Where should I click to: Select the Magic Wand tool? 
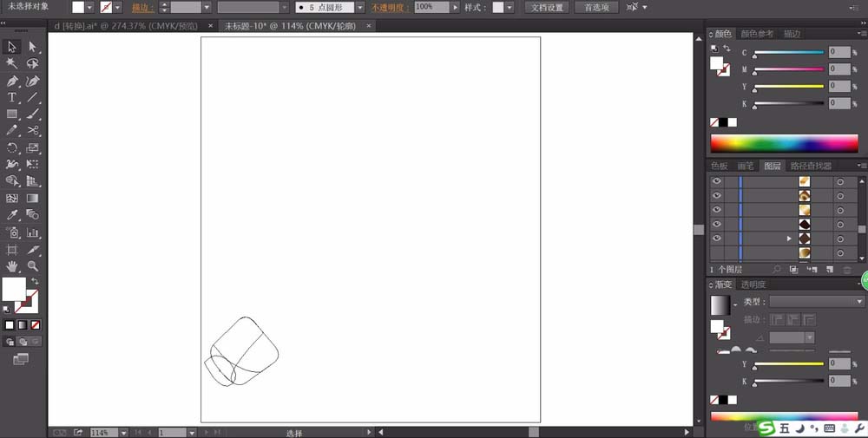click(12, 63)
